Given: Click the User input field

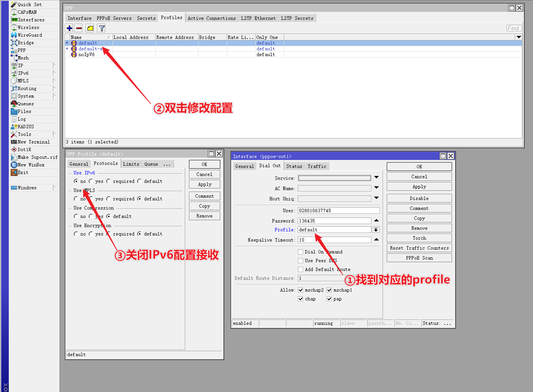Looking at the screenshot, I should pyautogui.click(x=338, y=211).
